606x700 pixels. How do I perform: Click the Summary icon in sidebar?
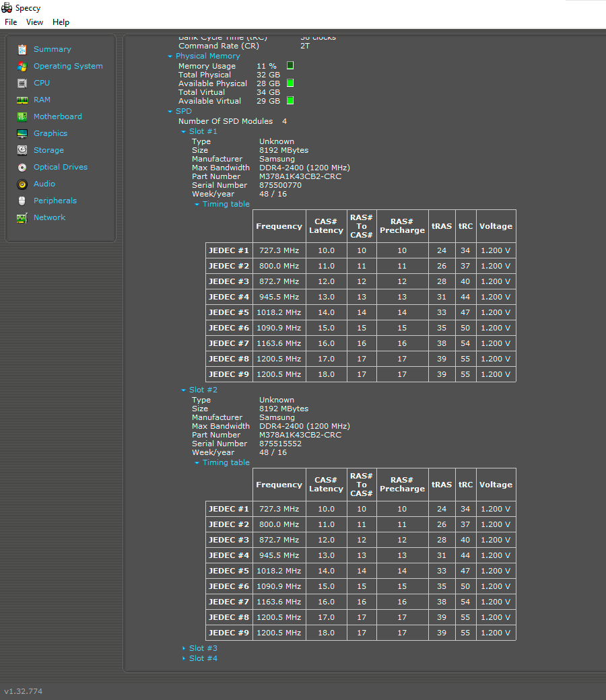pyautogui.click(x=22, y=49)
